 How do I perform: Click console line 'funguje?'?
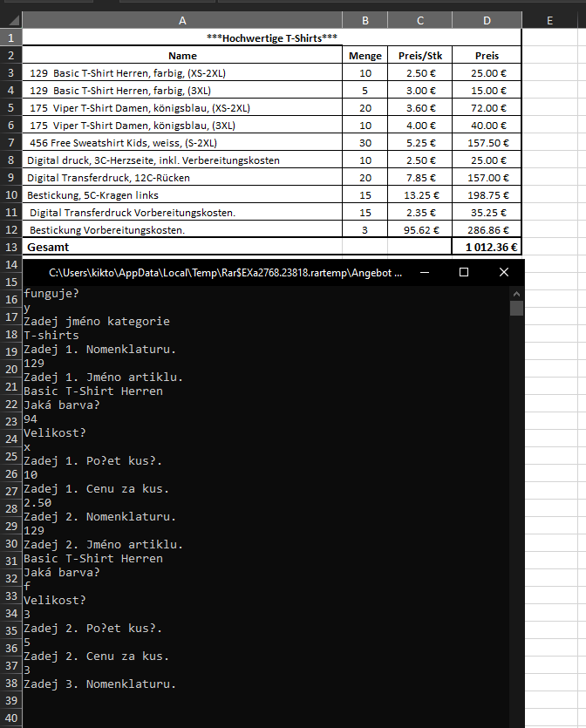(x=51, y=294)
